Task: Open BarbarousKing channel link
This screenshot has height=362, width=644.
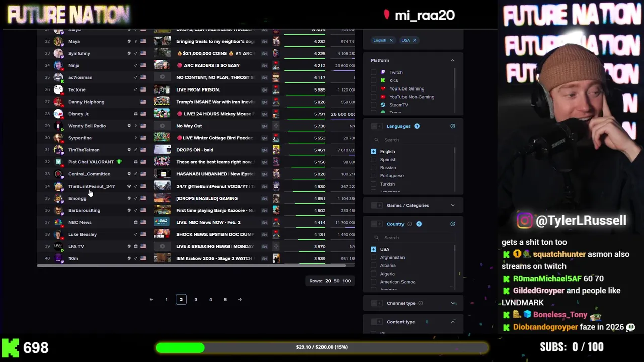Action: click(84, 210)
